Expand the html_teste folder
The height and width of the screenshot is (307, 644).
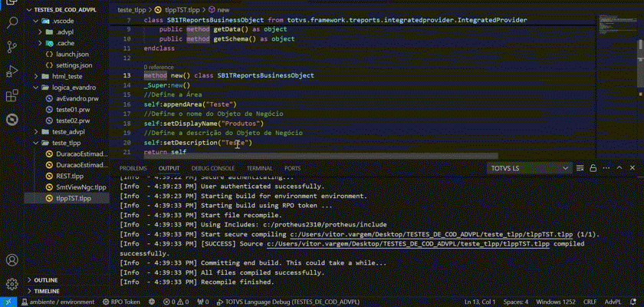(x=67, y=77)
